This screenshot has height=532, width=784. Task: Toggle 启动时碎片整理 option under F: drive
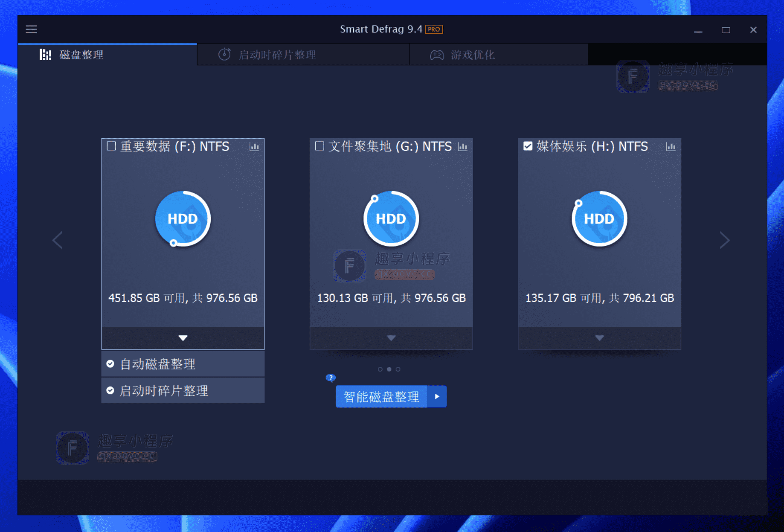183,390
